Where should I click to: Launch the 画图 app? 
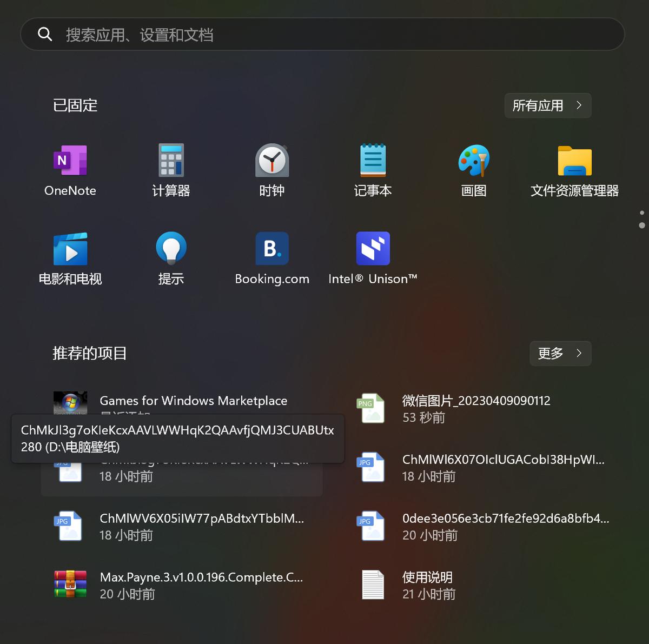pyautogui.click(x=473, y=170)
